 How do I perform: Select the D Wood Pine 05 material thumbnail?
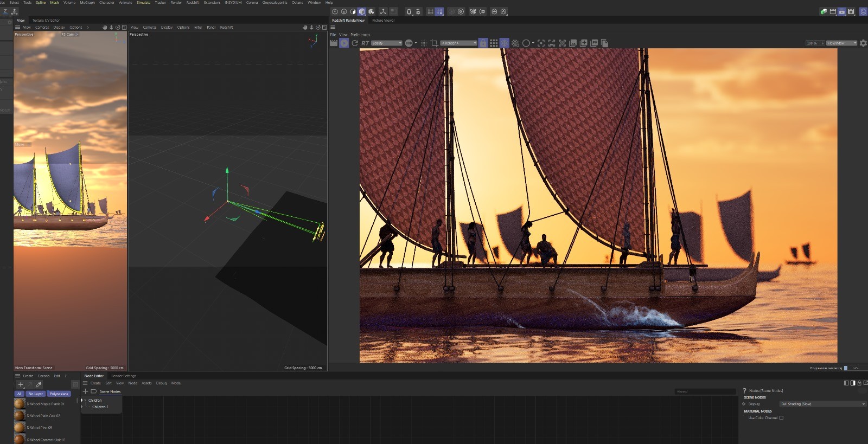(20, 427)
